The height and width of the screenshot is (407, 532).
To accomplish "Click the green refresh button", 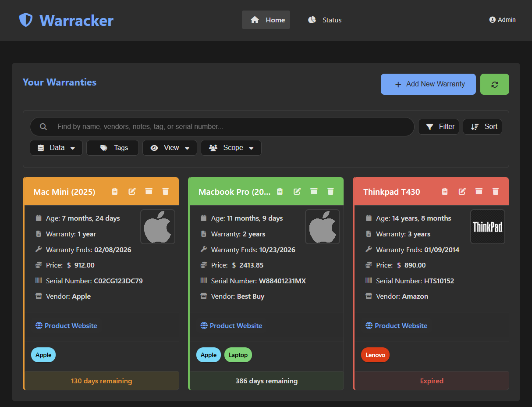I will [495, 84].
